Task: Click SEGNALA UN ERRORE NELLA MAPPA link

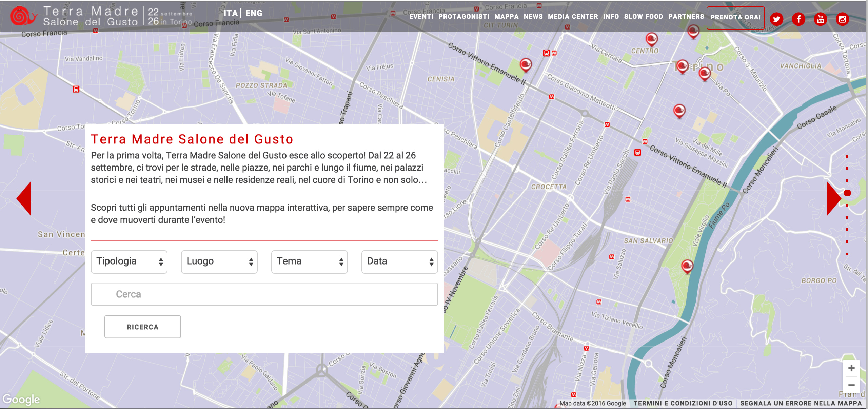Action: point(801,403)
